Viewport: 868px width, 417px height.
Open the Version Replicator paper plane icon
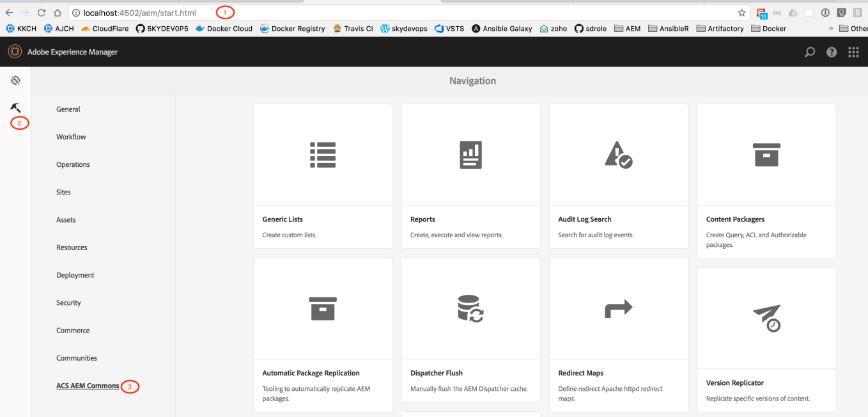(x=766, y=318)
